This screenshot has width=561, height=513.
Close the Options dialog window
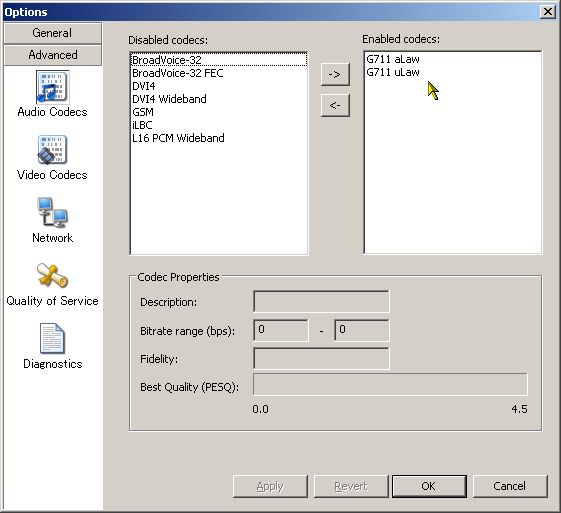[548, 12]
